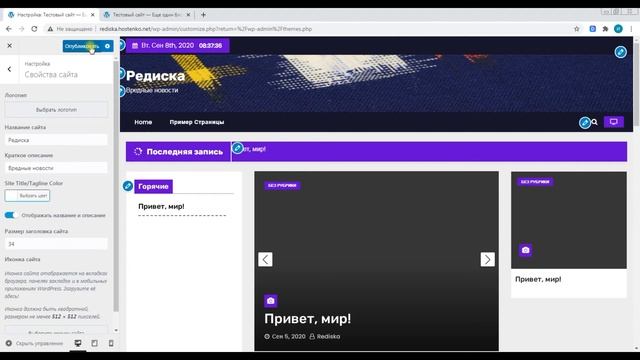Open browser extensions puzzle icon
This screenshot has width=640, height=360.
(x=605, y=29)
